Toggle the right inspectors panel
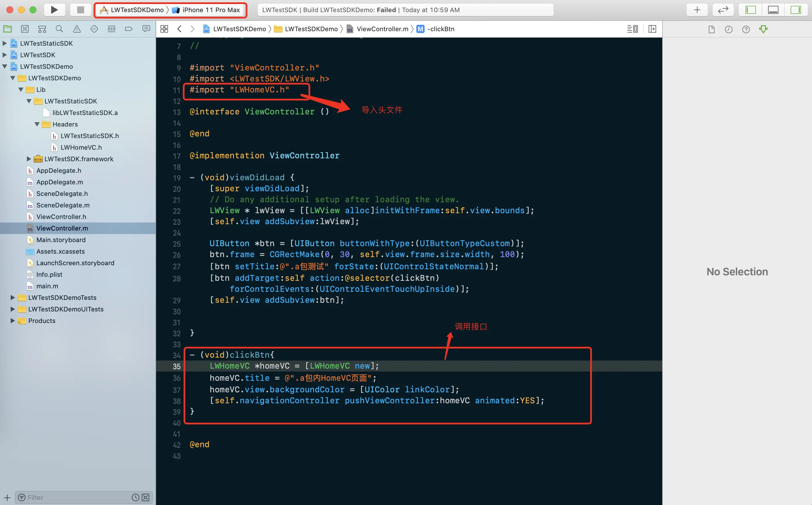Image resolution: width=812 pixels, height=505 pixels. 795,10
